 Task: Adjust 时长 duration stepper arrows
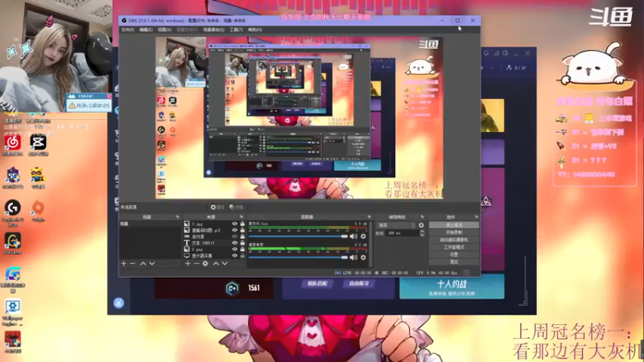click(422, 233)
